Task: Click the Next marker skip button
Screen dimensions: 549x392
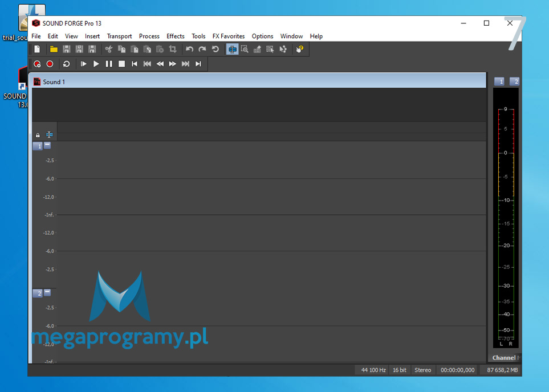Action: coord(186,64)
